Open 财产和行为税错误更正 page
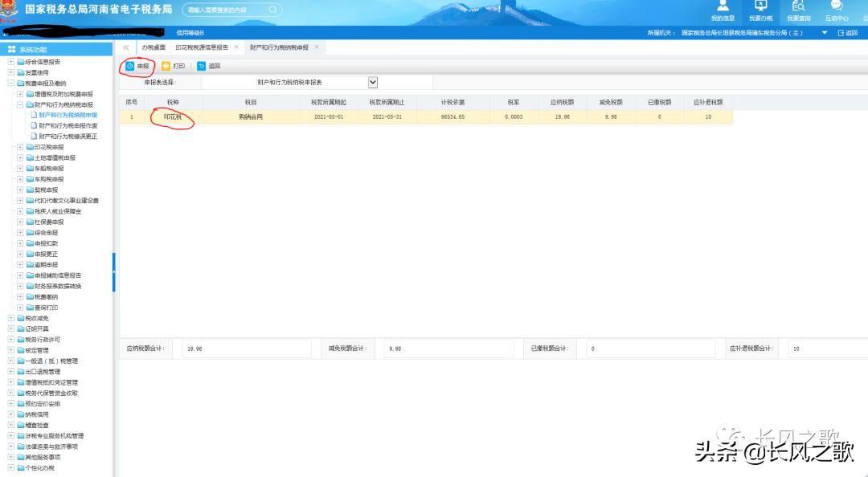Screen dimensions: 868x477 point(68,137)
